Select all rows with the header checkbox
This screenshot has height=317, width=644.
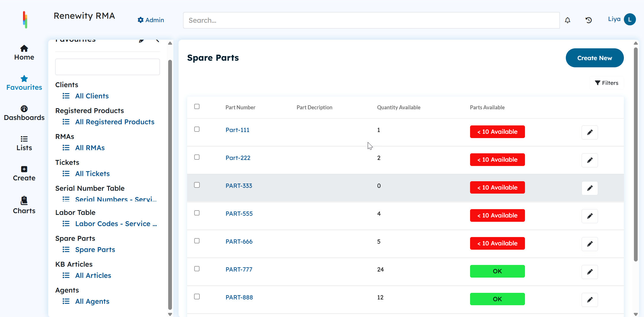197,106
